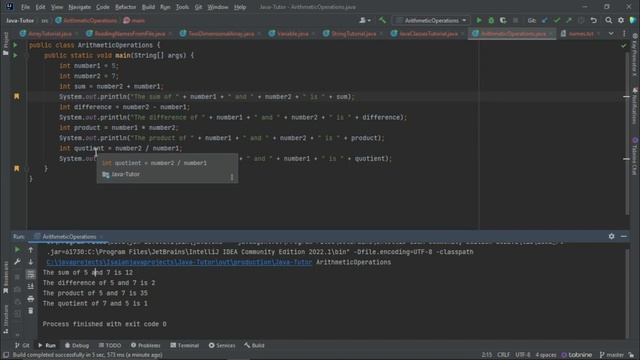Open the Project sidebar tool window
Image resolution: width=640 pixels, height=360 pixels.
click(x=5, y=44)
